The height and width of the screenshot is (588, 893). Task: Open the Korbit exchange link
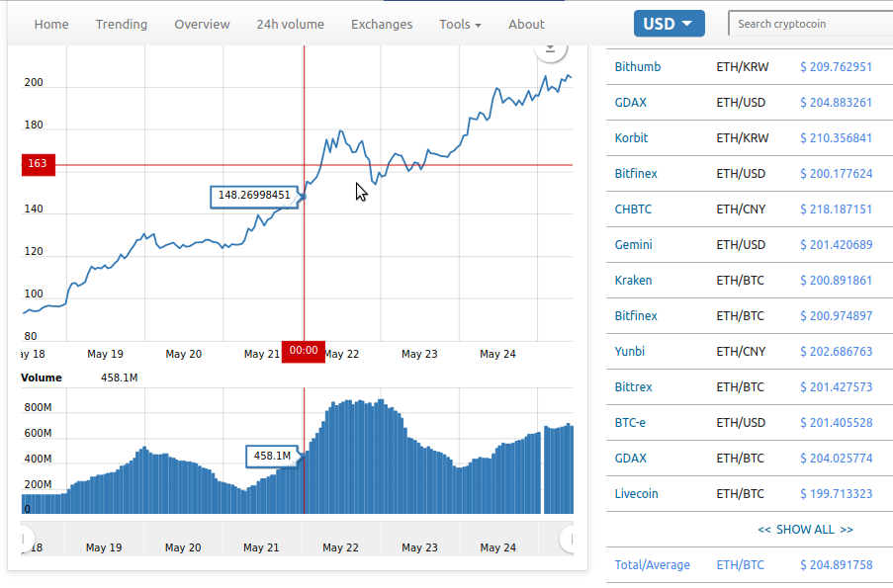[x=631, y=138]
